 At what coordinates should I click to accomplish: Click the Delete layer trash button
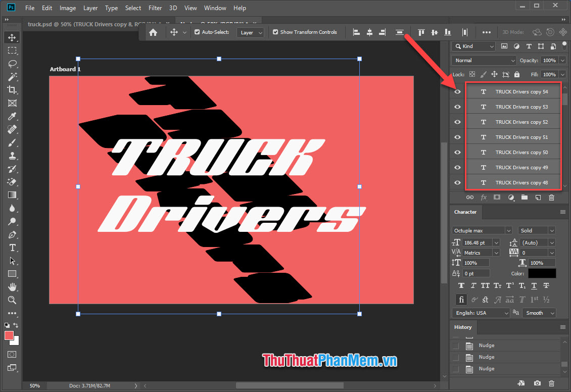pyautogui.click(x=552, y=197)
